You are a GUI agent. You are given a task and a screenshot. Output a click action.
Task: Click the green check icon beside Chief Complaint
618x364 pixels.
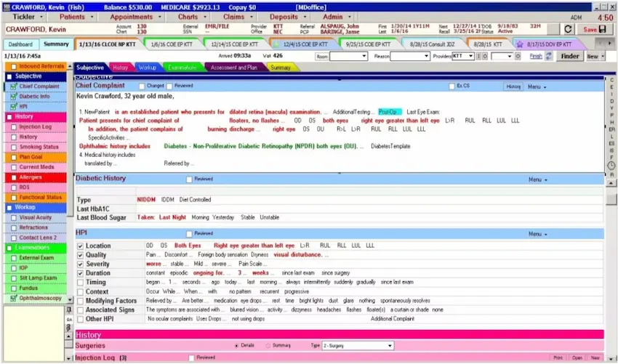[14, 86]
